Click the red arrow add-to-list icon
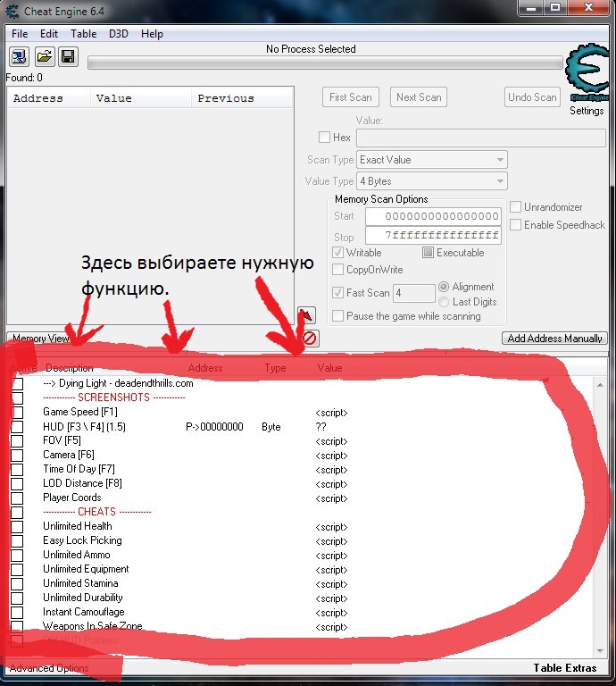 pyautogui.click(x=305, y=315)
